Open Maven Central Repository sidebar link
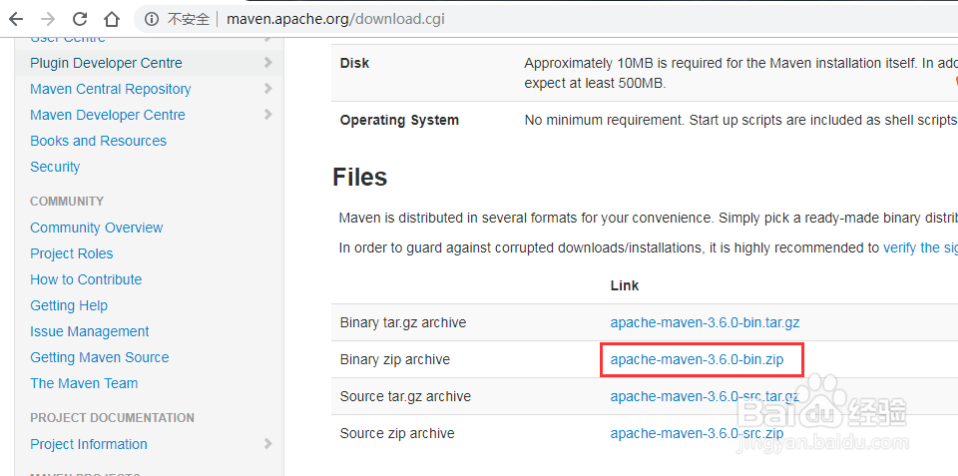 111,89
